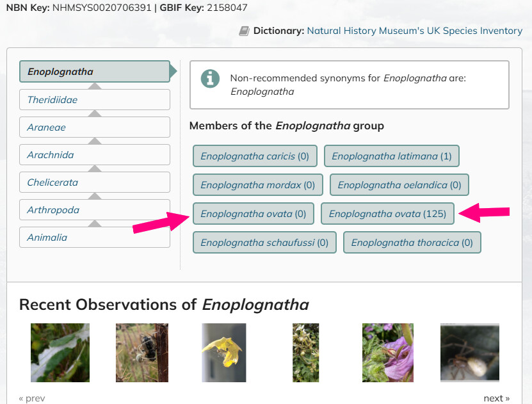Select Enoplognatha mordax (0)
Screen dimensions: 532x404
[257, 185]
